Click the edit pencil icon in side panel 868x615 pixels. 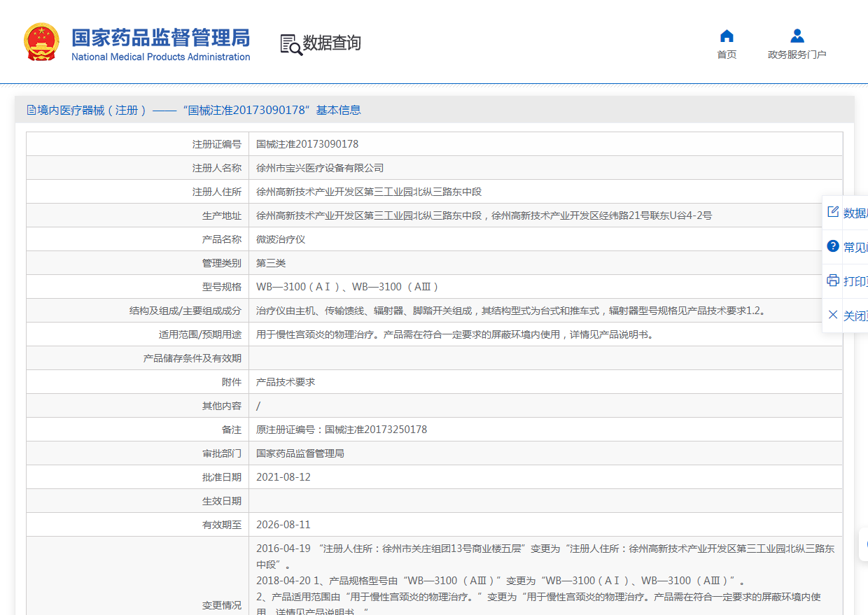click(833, 212)
